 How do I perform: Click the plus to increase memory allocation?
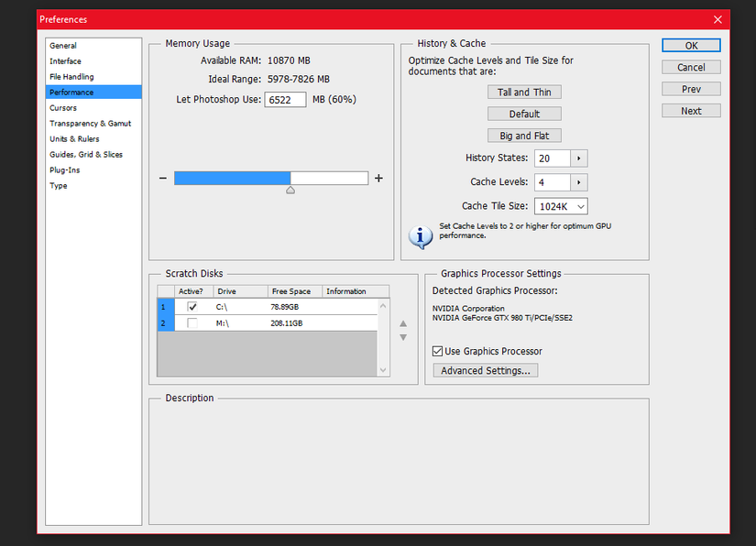pos(378,178)
